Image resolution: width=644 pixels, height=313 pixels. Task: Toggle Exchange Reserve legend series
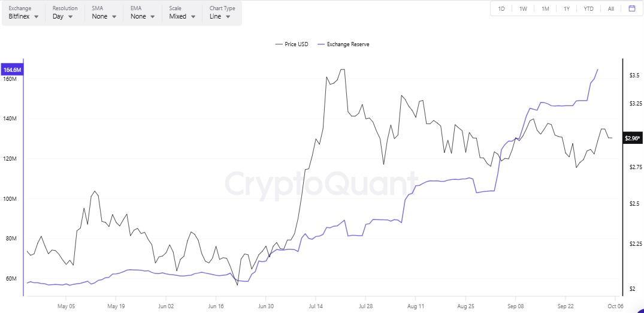pos(347,44)
